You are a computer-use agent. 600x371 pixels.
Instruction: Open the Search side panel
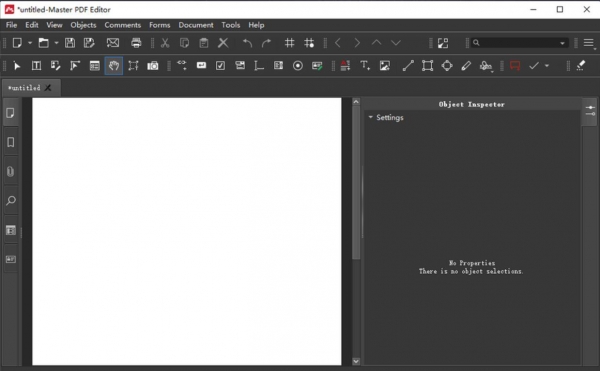point(11,200)
